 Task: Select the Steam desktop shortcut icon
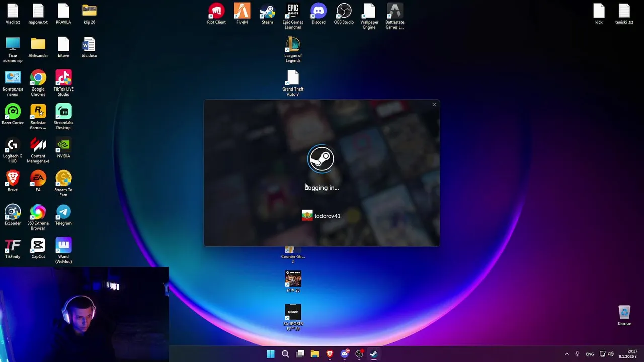[x=267, y=14]
